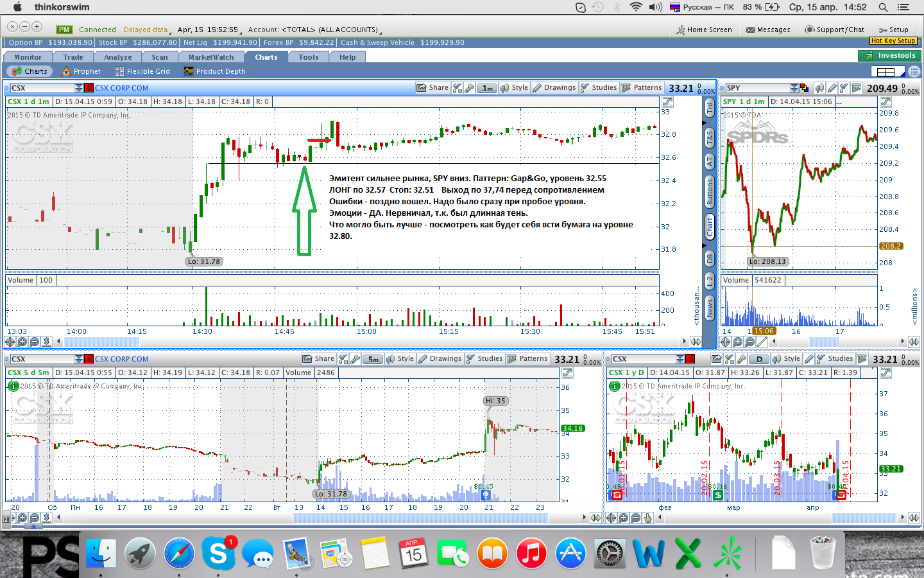Click red link number box in daily CSX chart

[690, 359]
